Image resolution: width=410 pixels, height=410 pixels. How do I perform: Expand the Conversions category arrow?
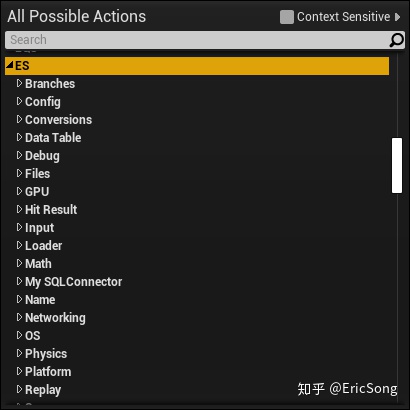[x=19, y=119]
